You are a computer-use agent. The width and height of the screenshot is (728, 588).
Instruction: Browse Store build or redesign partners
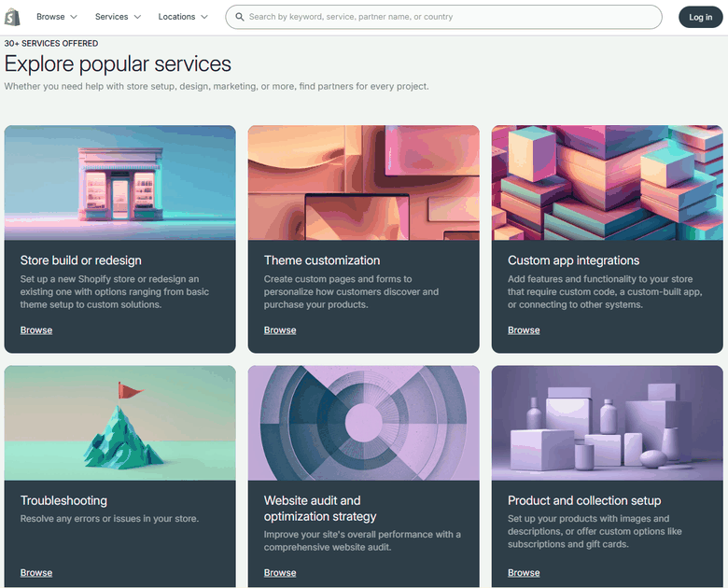pos(36,330)
